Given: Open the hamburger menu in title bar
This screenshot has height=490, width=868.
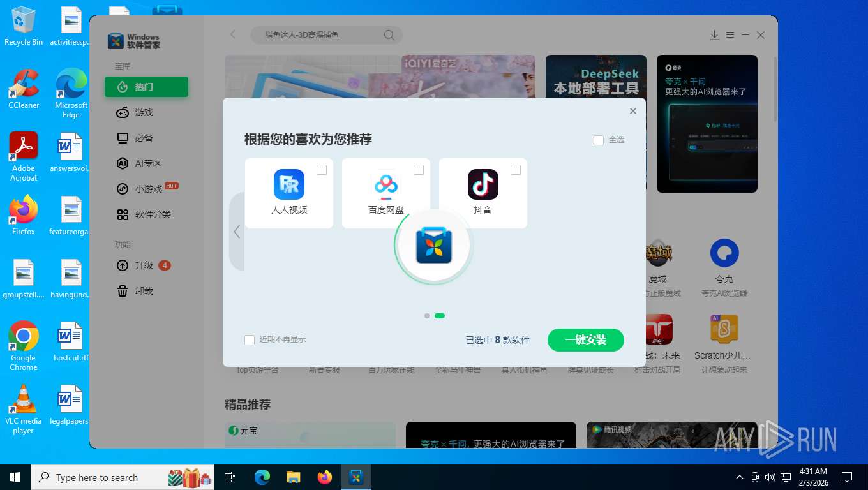Looking at the screenshot, I should (x=730, y=35).
